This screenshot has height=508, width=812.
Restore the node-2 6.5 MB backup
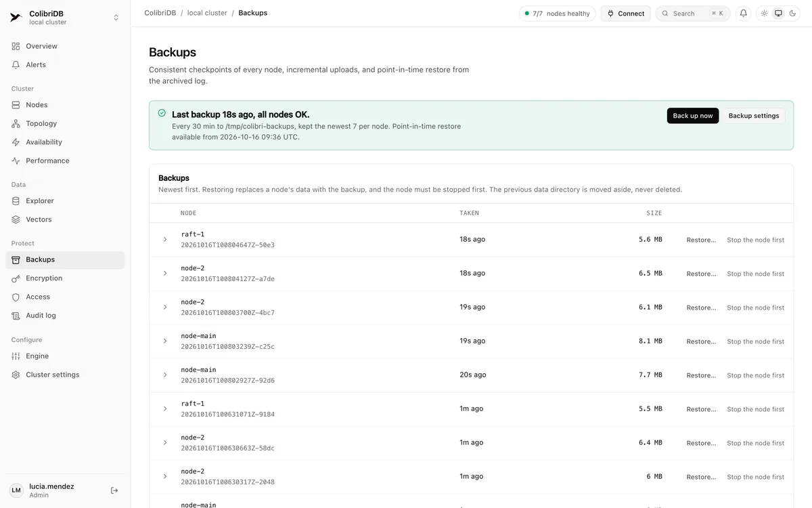[x=701, y=274]
